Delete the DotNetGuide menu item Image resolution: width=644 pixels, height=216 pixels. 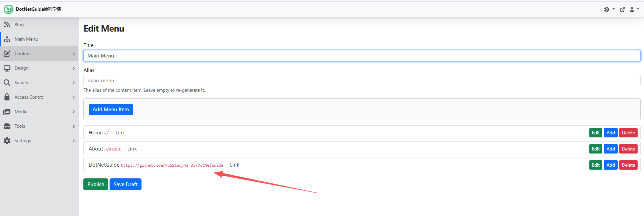[x=628, y=165]
